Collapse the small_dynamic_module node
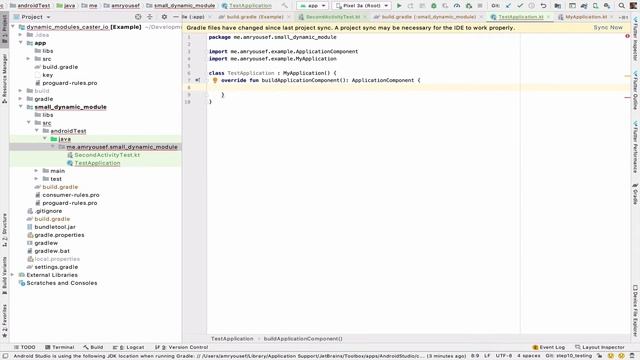 21,107
